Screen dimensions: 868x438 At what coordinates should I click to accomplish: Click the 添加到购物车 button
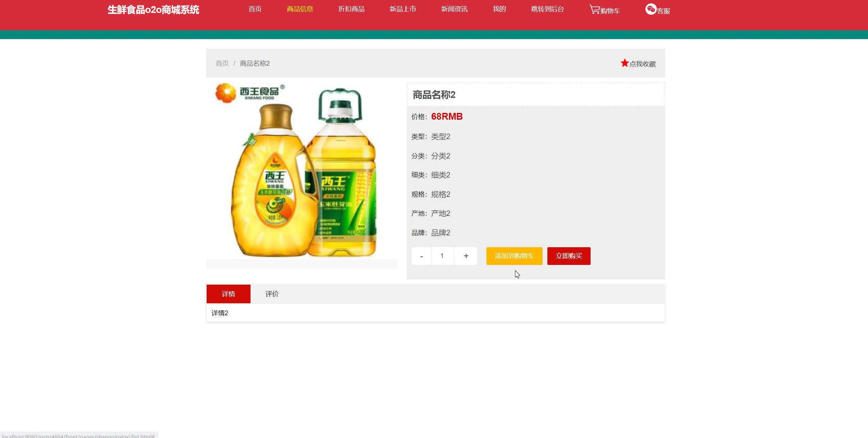[x=514, y=256]
